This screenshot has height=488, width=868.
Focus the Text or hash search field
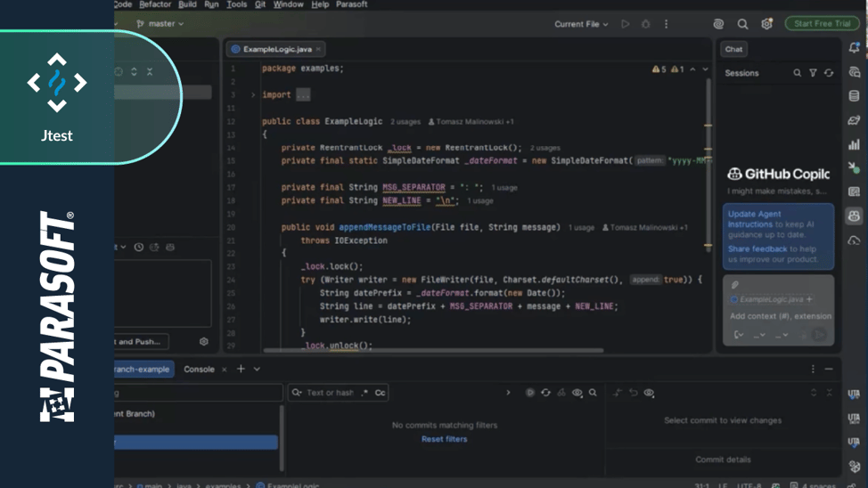(x=330, y=393)
